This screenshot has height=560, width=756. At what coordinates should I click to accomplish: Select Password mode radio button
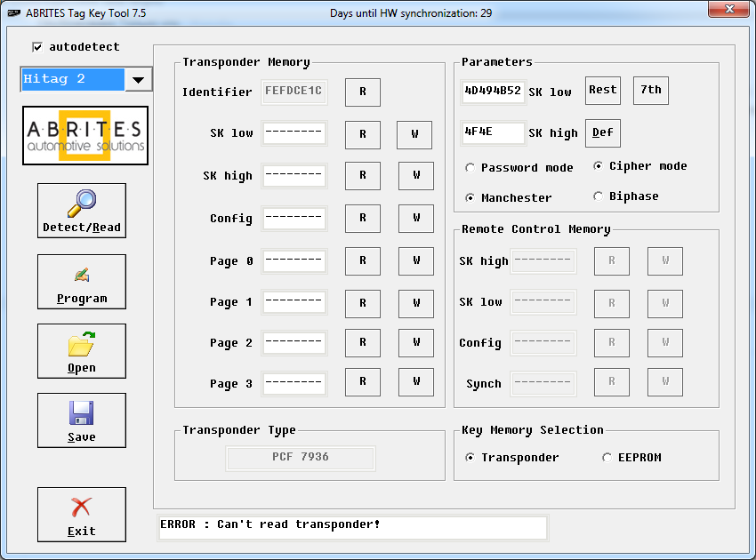(x=470, y=168)
